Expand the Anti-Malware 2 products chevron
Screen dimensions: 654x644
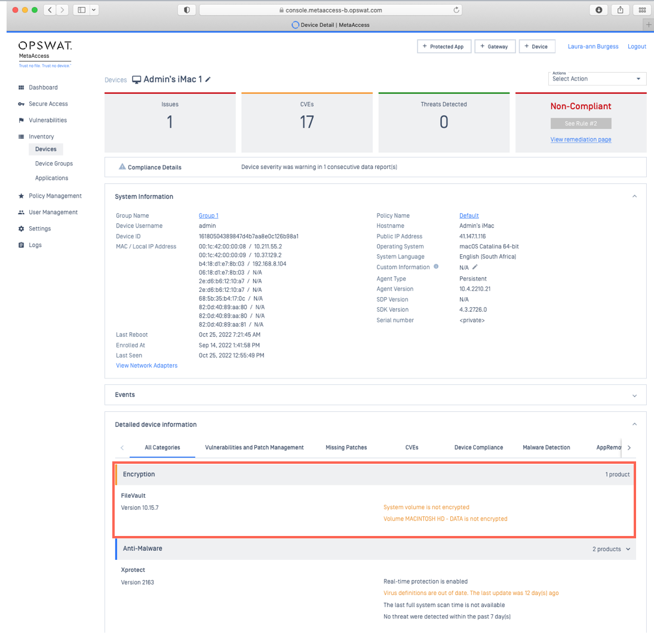click(x=628, y=549)
